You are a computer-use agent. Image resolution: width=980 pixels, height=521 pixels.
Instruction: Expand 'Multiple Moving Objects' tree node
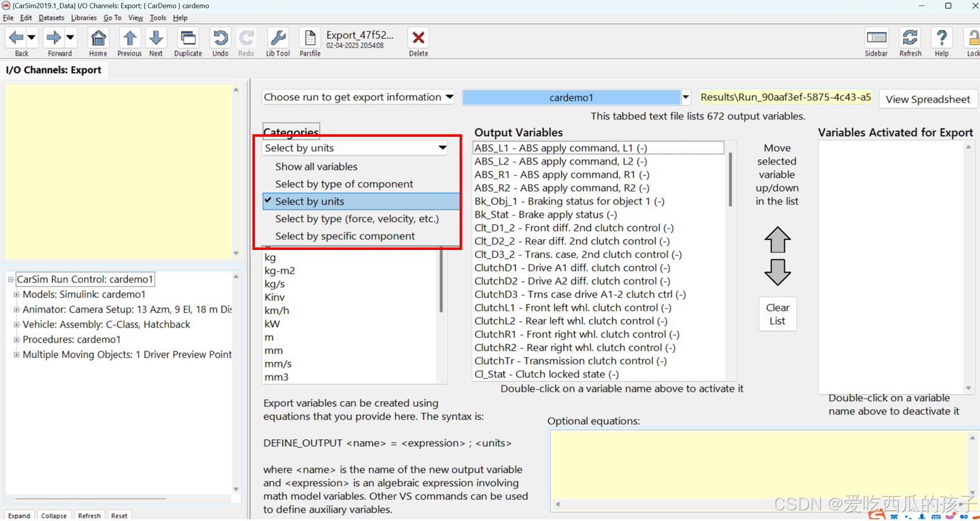[16, 355]
